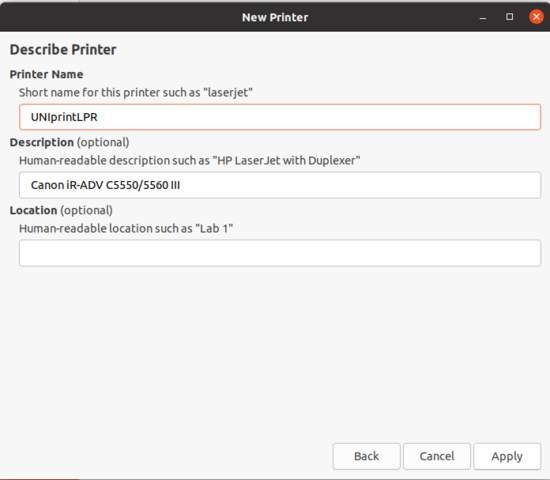
Task: Click the New Printer title bar
Action: [x=275, y=17]
